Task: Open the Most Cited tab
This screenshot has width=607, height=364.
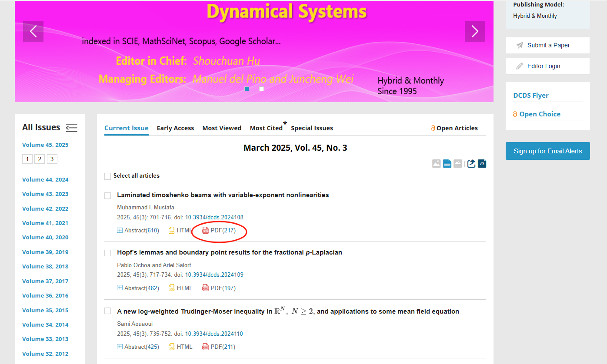Action: click(266, 128)
